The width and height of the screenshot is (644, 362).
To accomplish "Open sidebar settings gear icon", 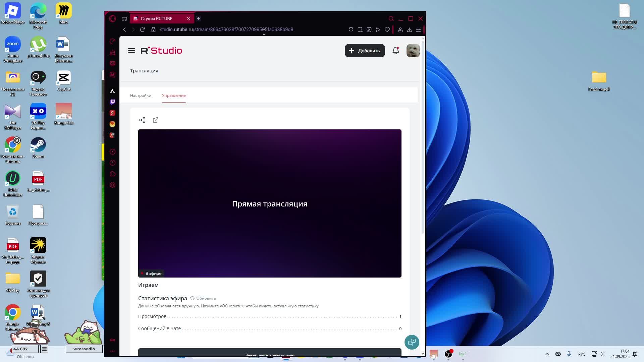I will click(x=112, y=185).
